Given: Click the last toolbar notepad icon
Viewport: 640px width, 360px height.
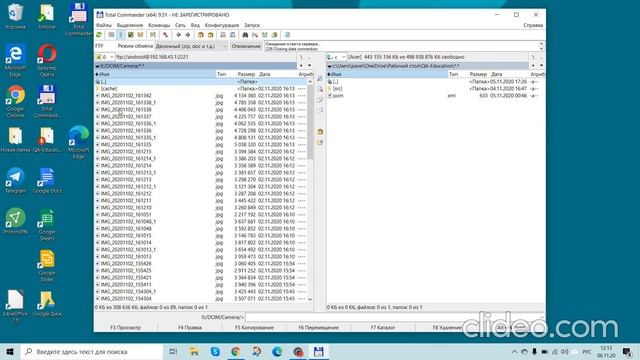Looking at the screenshot, I should coord(287,35).
